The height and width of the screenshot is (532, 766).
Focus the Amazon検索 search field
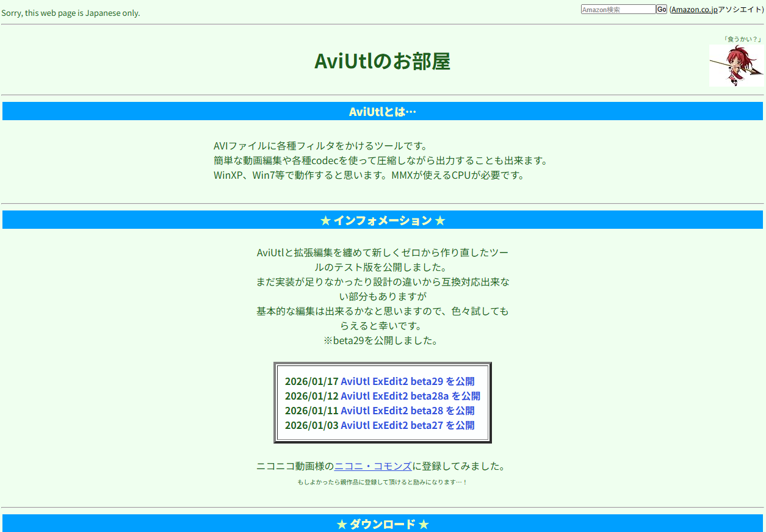618,10
